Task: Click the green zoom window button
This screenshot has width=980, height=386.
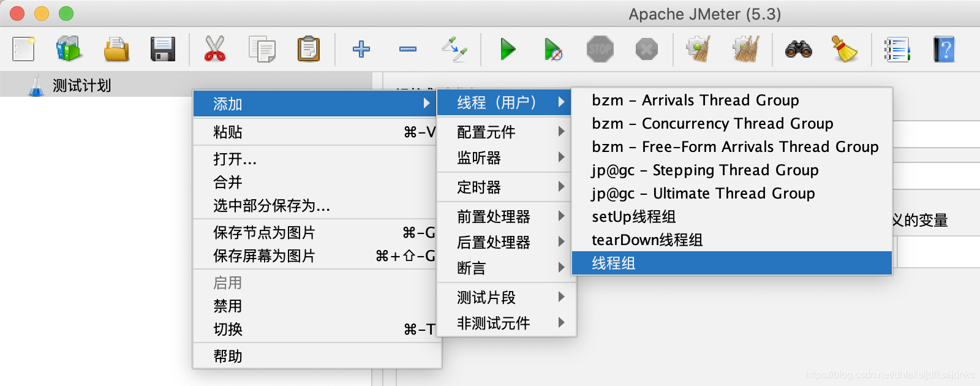Action: [66, 13]
